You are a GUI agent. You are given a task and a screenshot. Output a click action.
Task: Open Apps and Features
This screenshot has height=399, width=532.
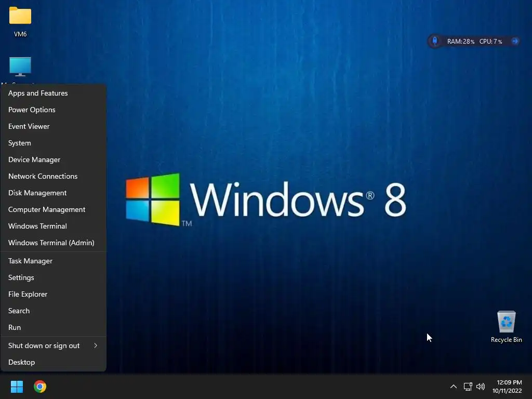click(x=54, y=93)
